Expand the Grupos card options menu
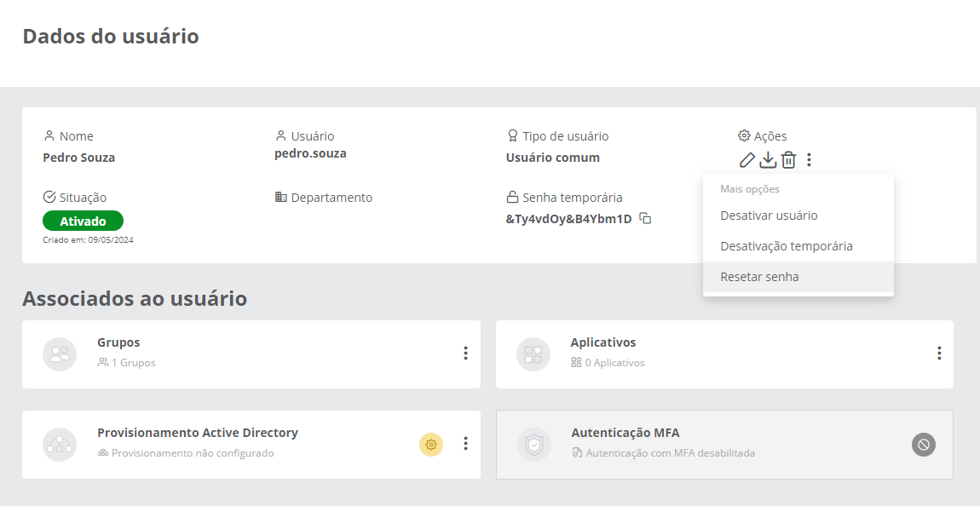Image resolution: width=980 pixels, height=506 pixels. [465, 353]
